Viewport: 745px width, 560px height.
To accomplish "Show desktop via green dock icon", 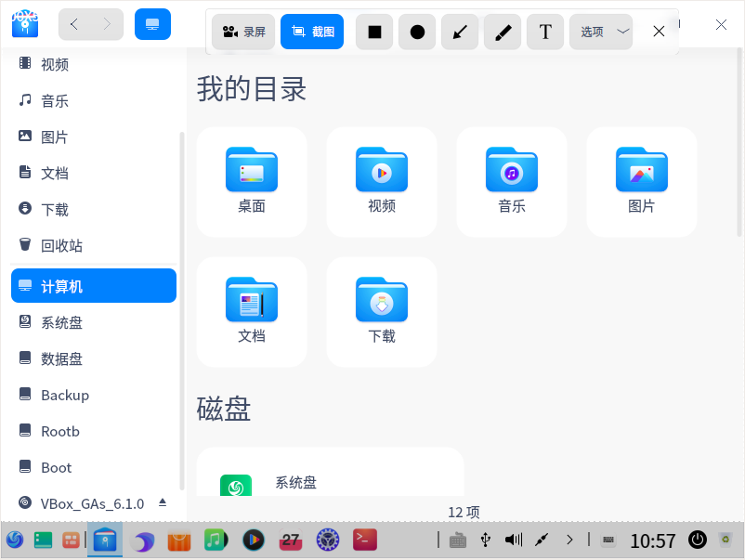I will (44, 540).
